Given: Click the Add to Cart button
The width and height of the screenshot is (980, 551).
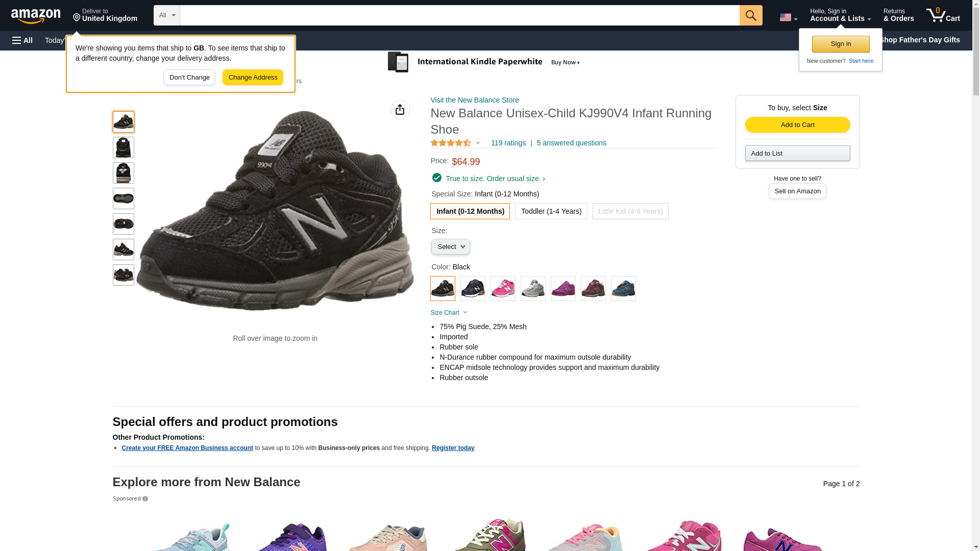Looking at the screenshot, I should 797,125.
